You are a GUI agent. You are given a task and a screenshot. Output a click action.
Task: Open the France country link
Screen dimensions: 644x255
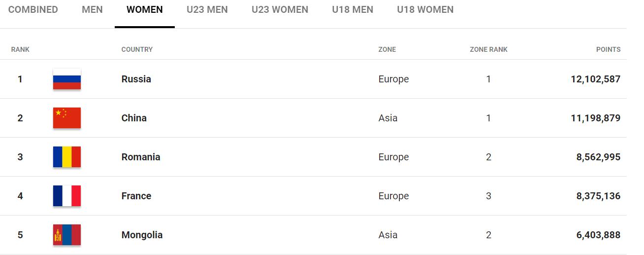point(136,196)
